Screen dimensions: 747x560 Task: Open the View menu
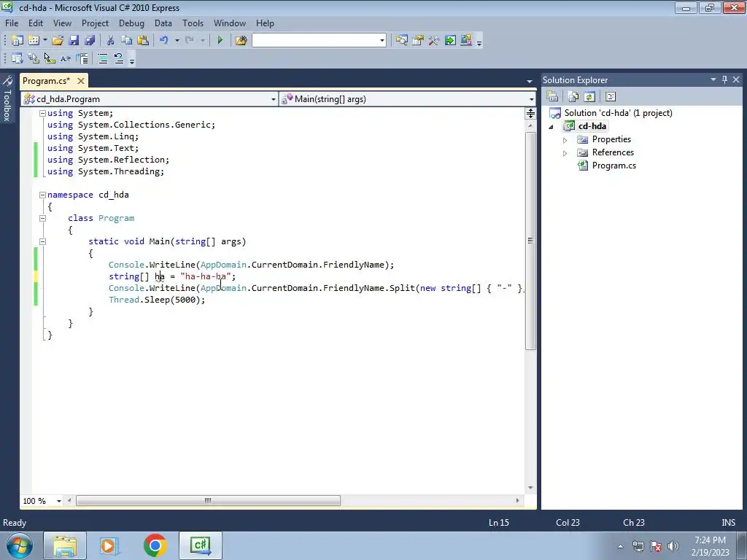(x=62, y=23)
